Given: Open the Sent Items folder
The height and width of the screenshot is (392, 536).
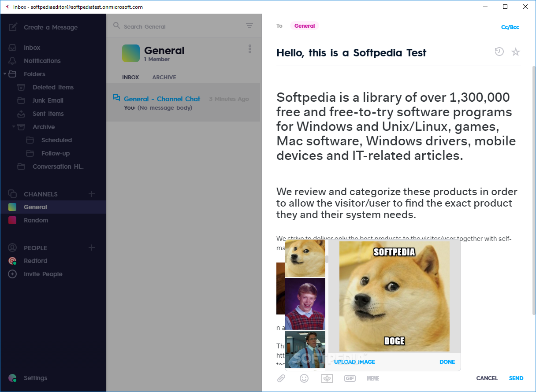Looking at the screenshot, I should point(48,114).
